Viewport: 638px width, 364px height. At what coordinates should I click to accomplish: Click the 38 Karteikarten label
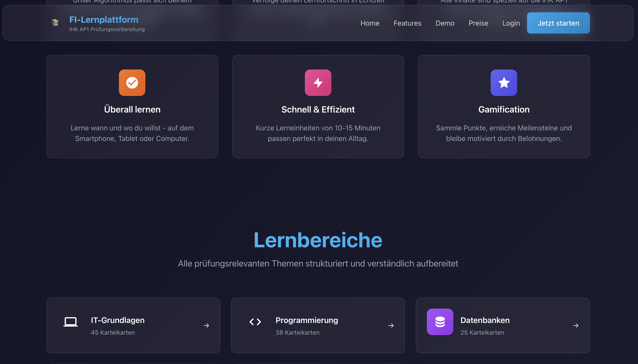pyautogui.click(x=298, y=332)
